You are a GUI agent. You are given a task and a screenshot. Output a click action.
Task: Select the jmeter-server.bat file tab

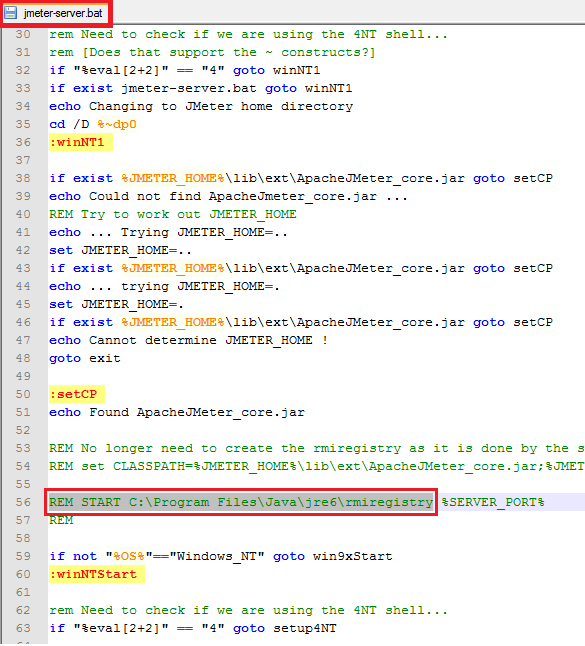(56, 13)
